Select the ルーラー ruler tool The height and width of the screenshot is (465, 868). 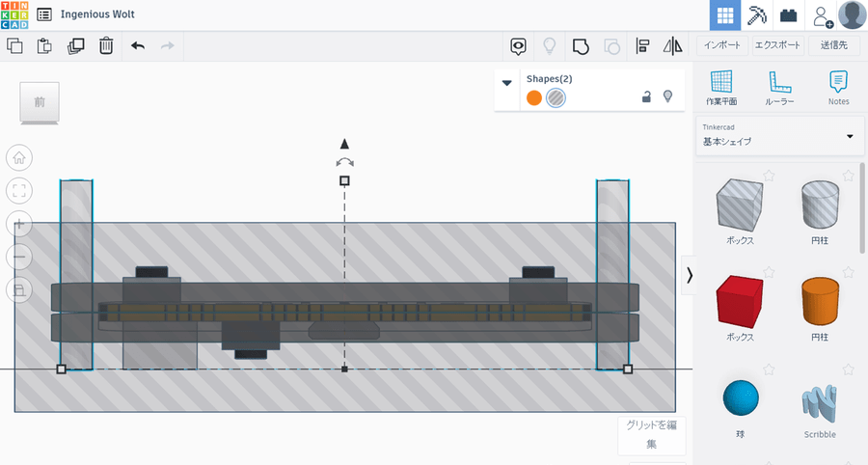coord(779,88)
